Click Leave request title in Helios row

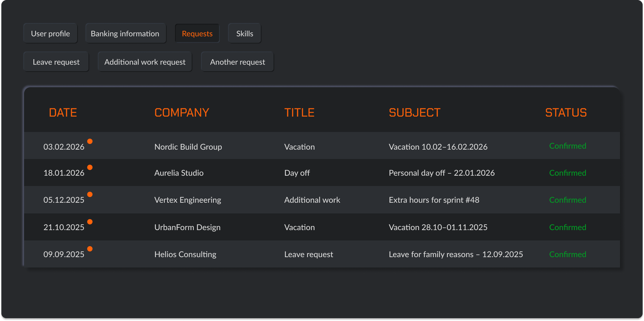click(x=309, y=254)
